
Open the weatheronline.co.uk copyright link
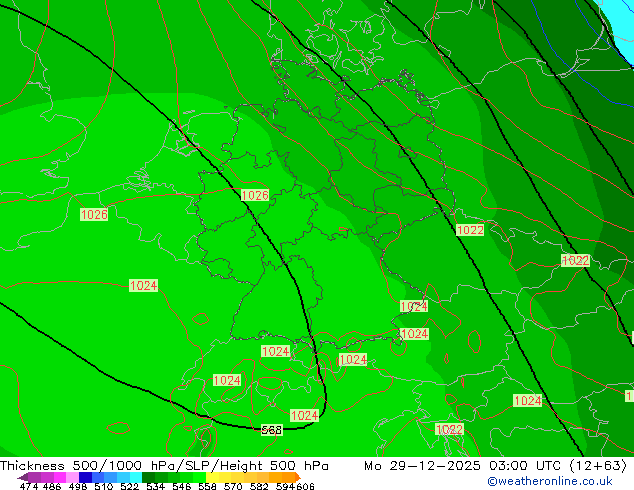[549, 481]
